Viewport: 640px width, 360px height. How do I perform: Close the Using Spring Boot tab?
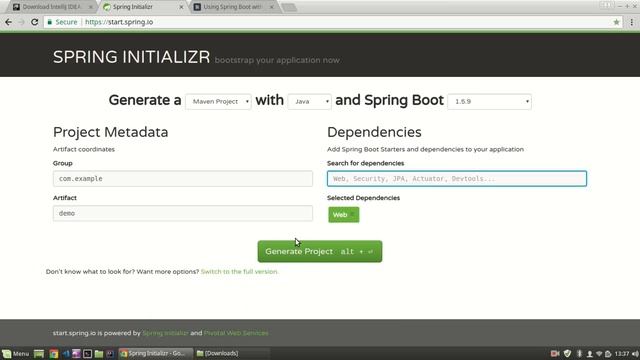pos(271,7)
